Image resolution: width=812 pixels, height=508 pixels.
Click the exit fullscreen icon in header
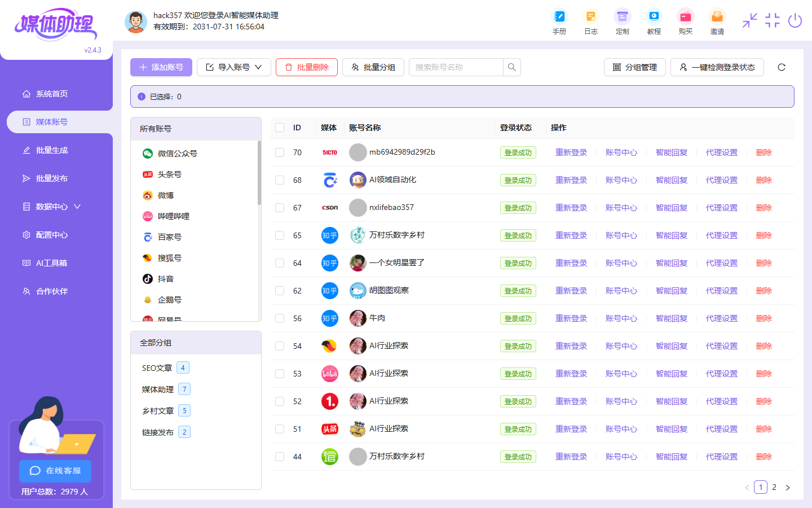click(x=773, y=20)
